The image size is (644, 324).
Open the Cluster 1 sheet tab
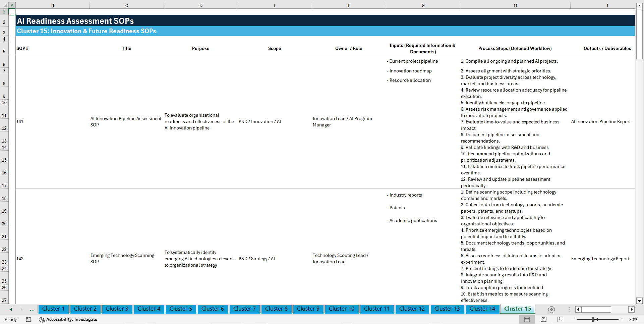53,309
